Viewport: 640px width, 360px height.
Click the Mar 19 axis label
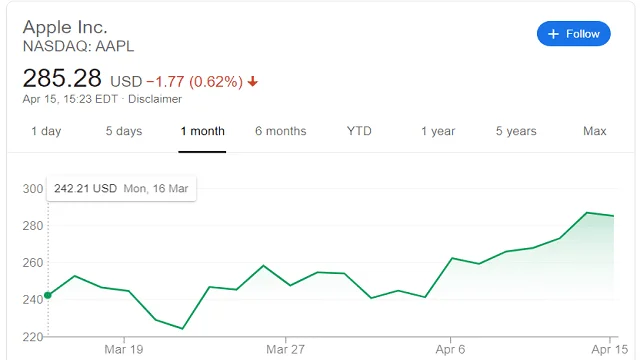tap(124, 349)
